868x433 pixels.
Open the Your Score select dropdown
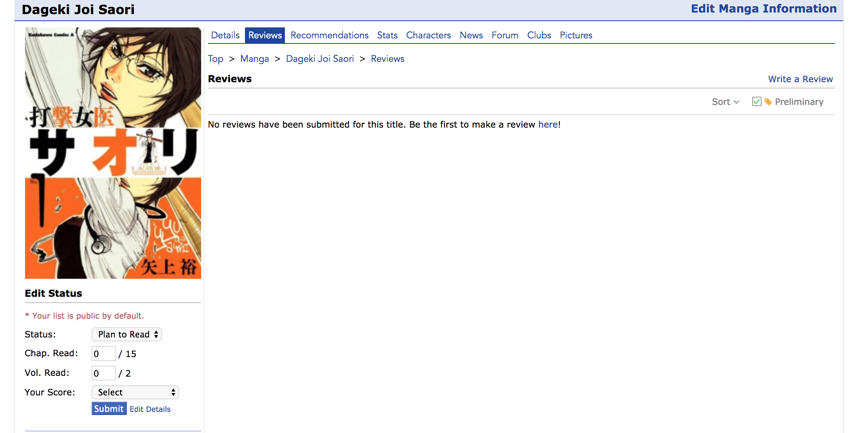135,392
